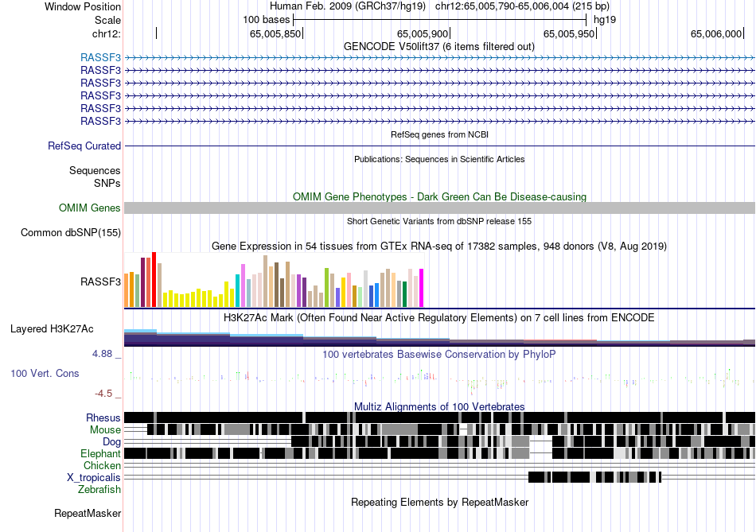Open 100 vertebrates Basewise Conservation by PhyloP title
The image size is (756, 532).
pyautogui.click(x=439, y=355)
